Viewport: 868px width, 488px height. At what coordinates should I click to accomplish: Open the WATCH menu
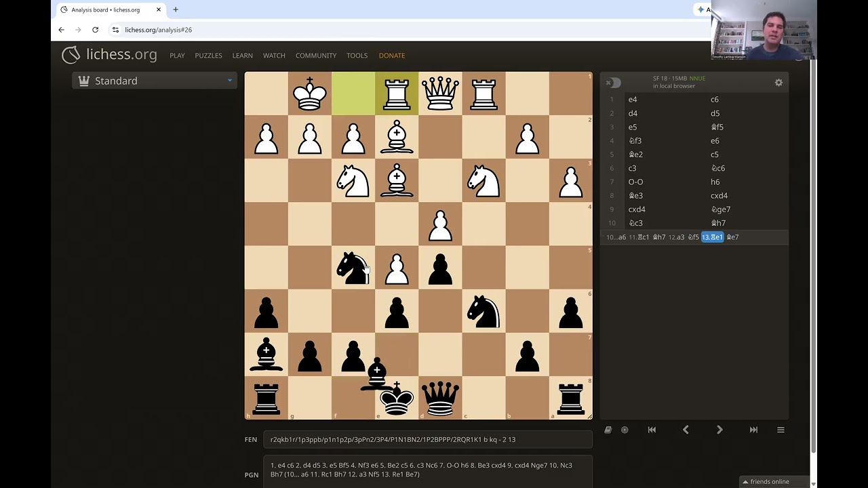click(x=274, y=56)
